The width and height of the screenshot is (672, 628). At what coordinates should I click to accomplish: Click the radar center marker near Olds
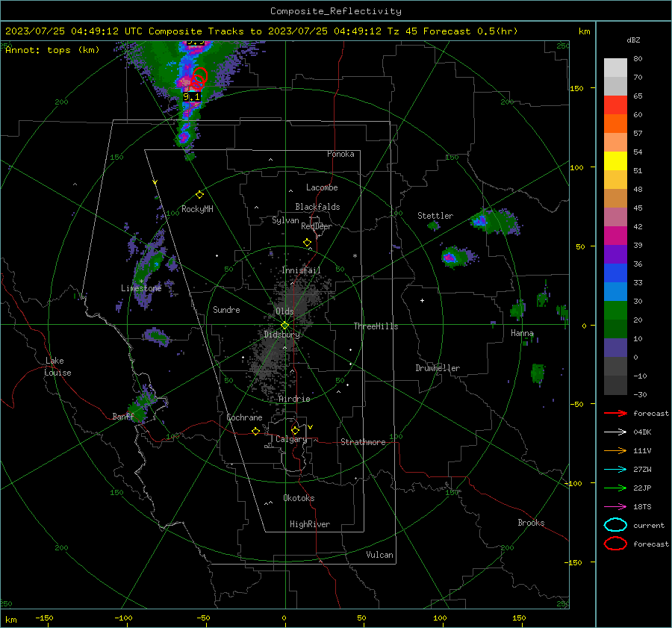pyautogui.click(x=284, y=325)
